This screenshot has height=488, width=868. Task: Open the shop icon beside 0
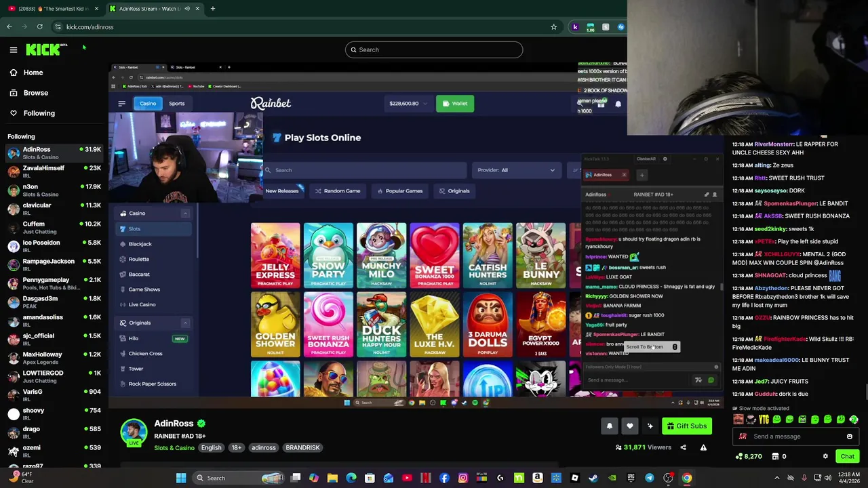pyautogui.click(x=775, y=457)
